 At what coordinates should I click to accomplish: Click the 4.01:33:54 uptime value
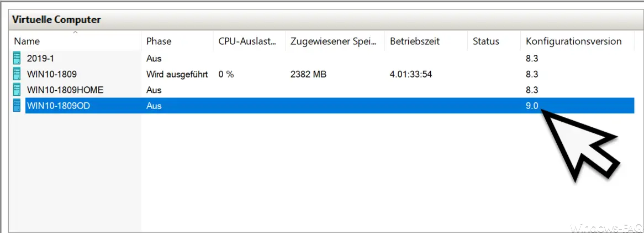point(411,75)
